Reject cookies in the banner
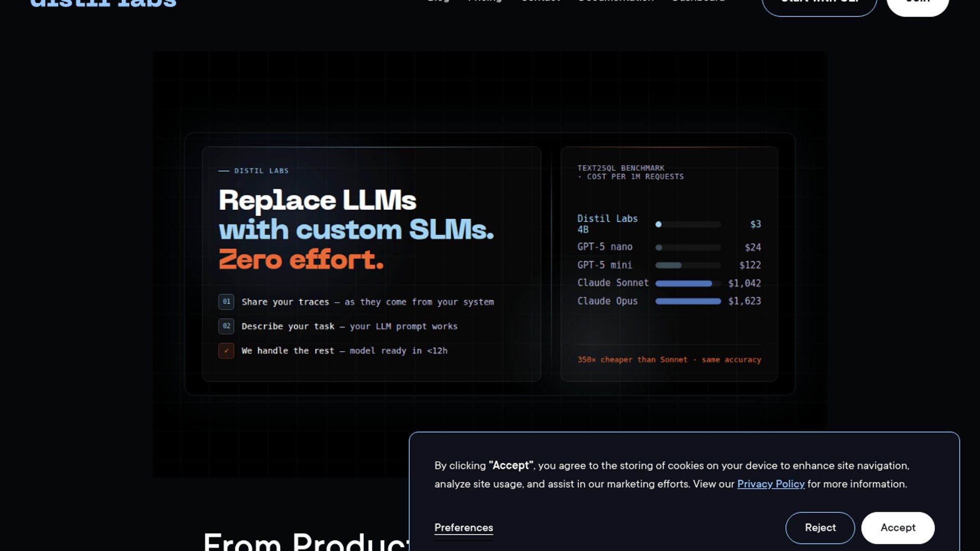980x551 pixels. click(x=820, y=528)
